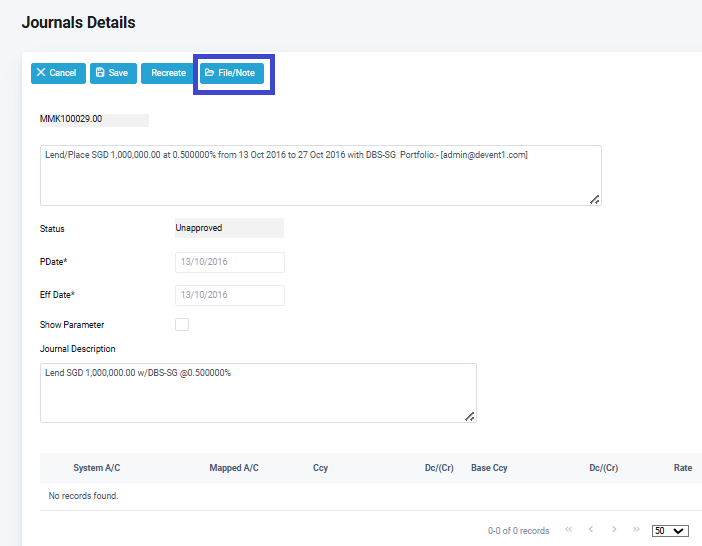
Task: Go to previous page of records
Action: pos(591,529)
